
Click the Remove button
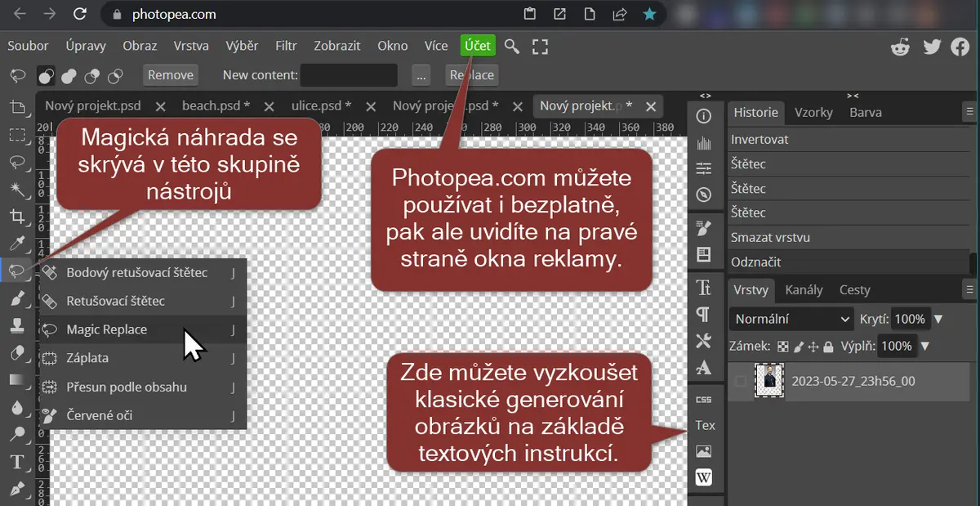171,75
